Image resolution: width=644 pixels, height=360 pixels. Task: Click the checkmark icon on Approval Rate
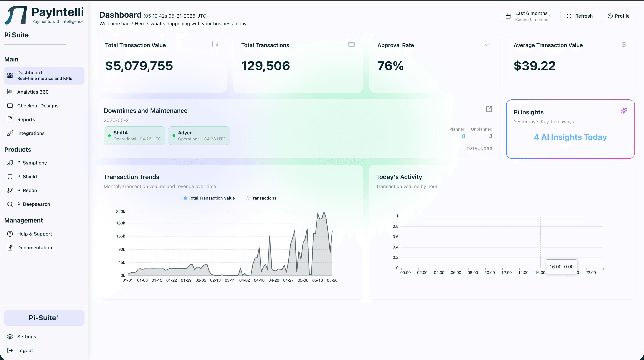[487, 44]
